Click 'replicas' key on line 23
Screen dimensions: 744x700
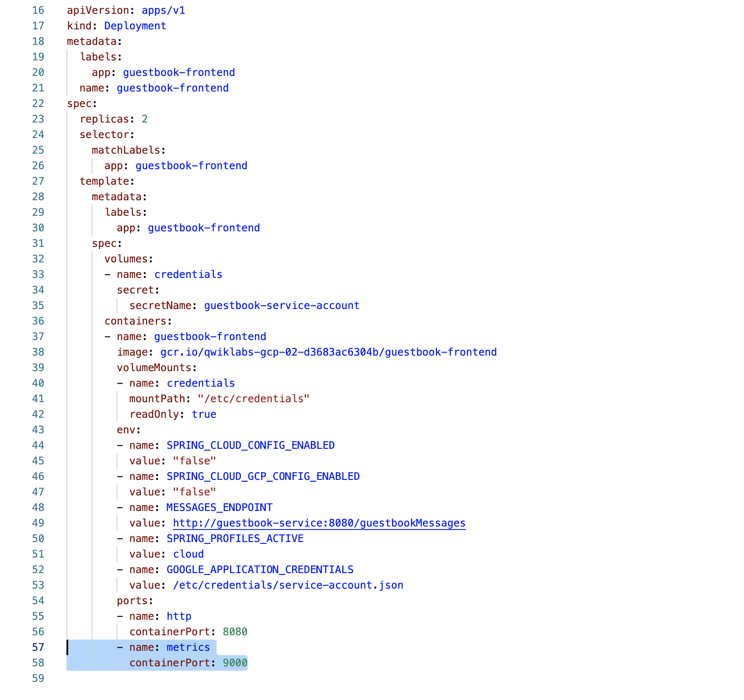click(x=104, y=119)
